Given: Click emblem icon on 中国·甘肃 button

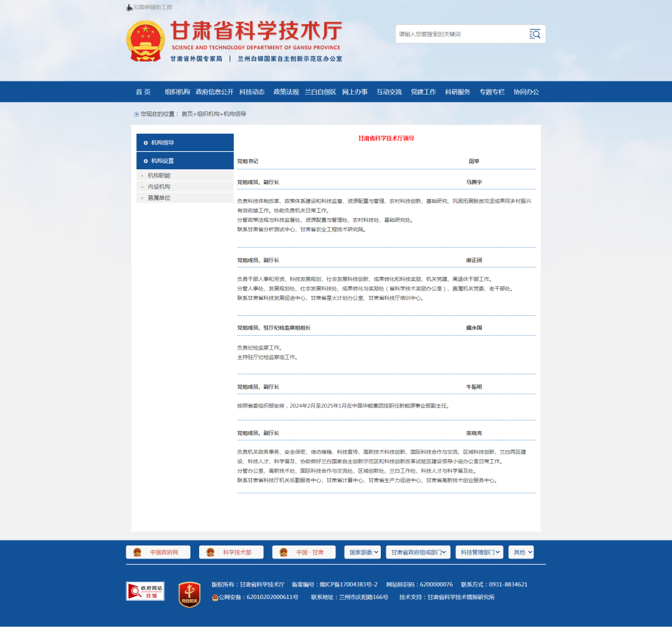Looking at the screenshot, I should (x=284, y=552).
